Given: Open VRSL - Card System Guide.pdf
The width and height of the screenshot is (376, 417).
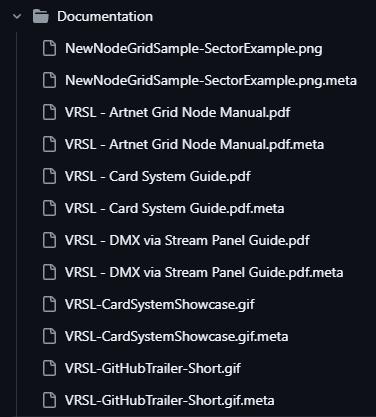Looking at the screenshot, I should pos(158,177).
